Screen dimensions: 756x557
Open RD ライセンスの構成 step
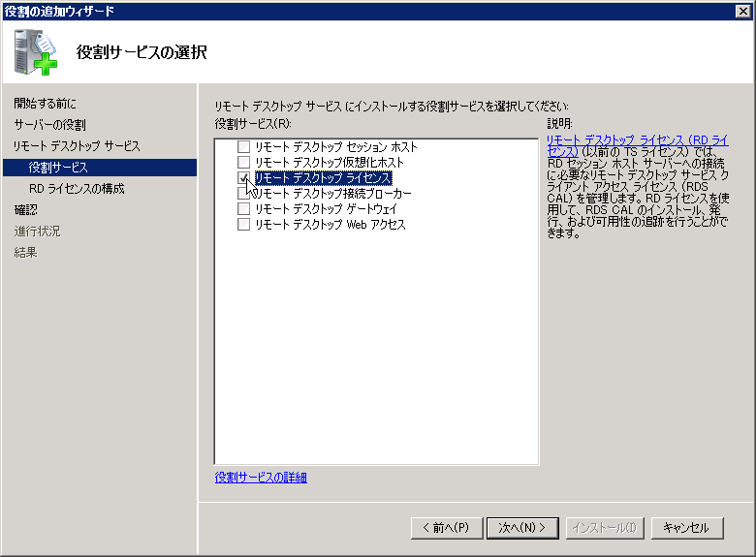[x=77, y=188]
